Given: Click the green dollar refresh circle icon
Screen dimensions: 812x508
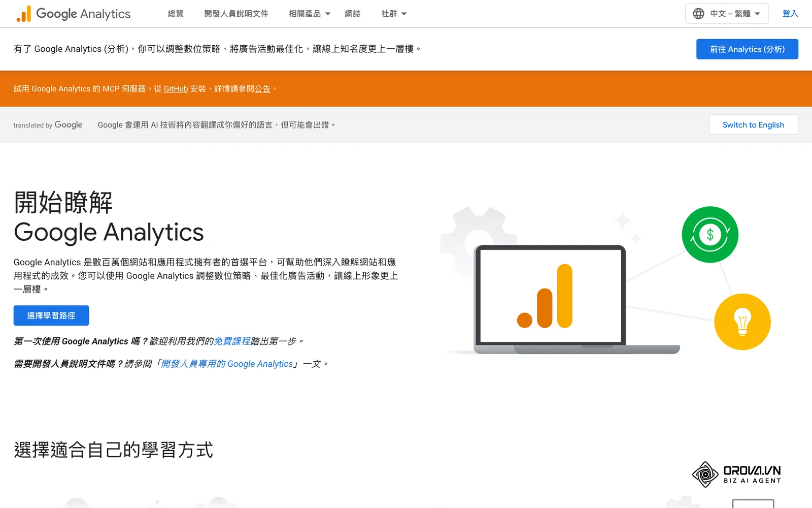Looking at the screenshot, I should pyautogui.click(x=709, y=235).
